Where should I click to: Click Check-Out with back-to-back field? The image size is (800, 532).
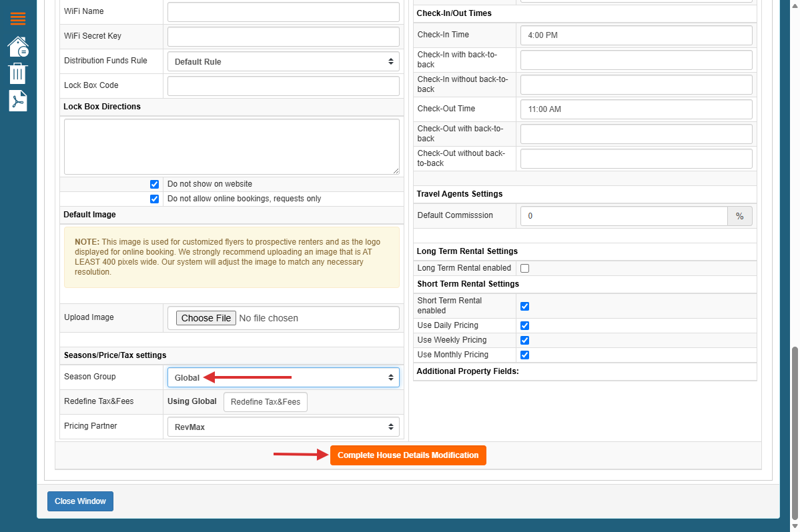637,134
